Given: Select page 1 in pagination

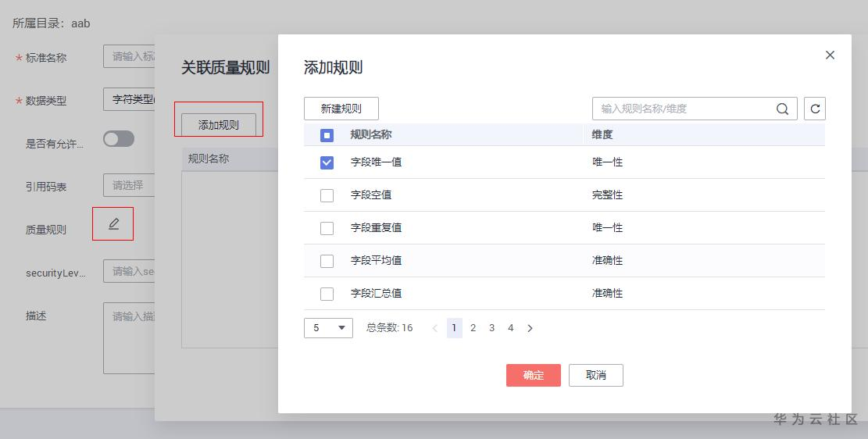Looking at the screenshot, I should (x=455, y=328).
